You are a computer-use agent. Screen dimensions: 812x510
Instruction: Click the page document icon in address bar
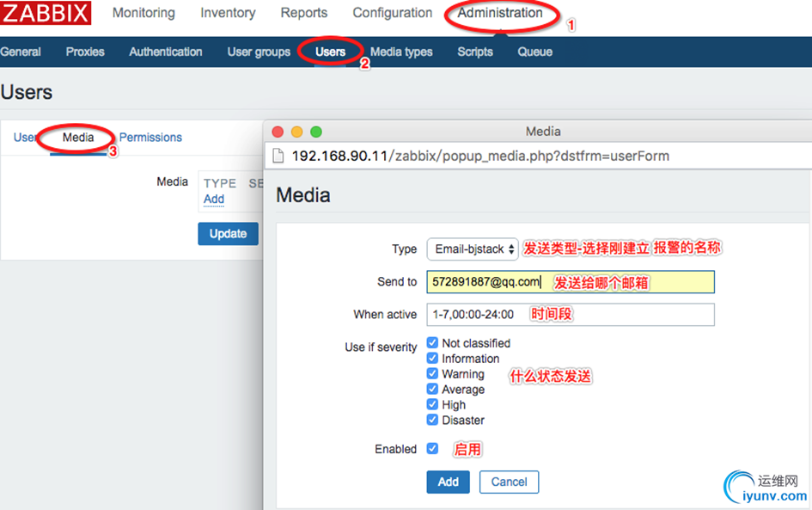(278, 156)
